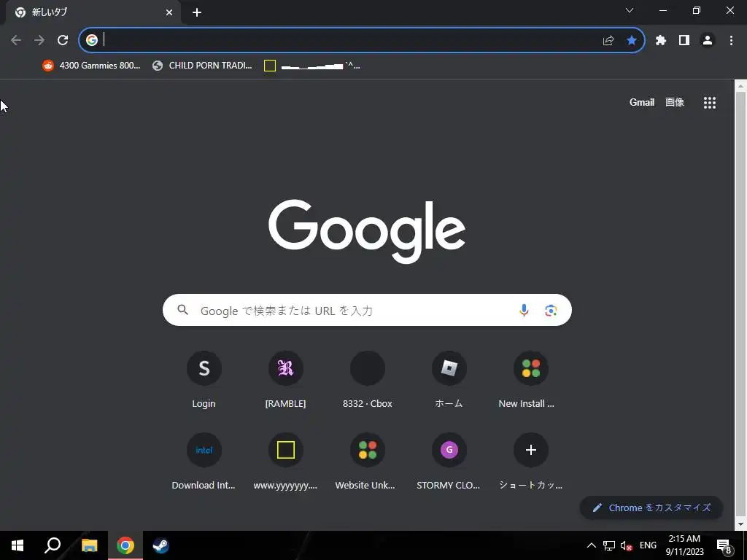This screenshot has width=747, height=560.
Task: Open the Extensions puzzle icon
Action: coord(661,41)
